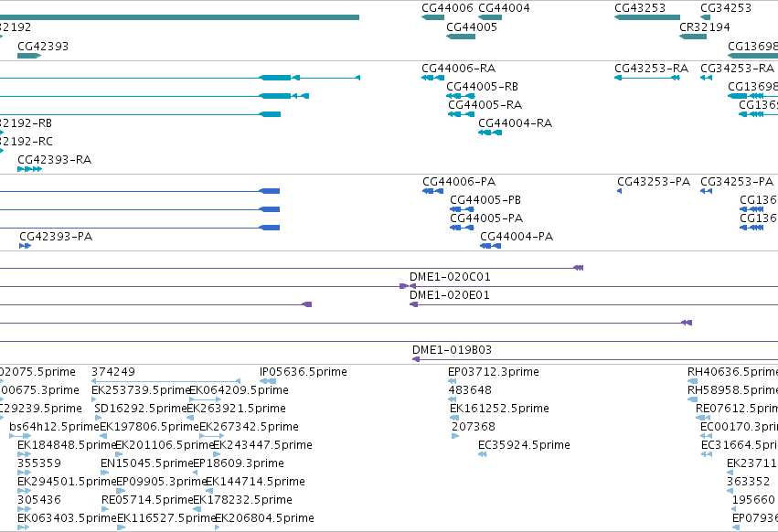Screen dimensions: 778x532
Task: Open EST EK197806.5prime
Action: (x=149, y=427)
